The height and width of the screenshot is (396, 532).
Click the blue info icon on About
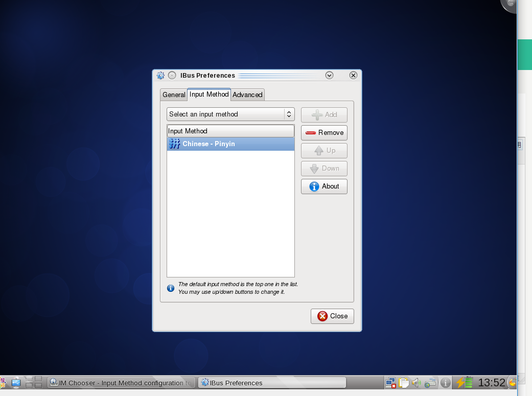click(x=314, y=187)
